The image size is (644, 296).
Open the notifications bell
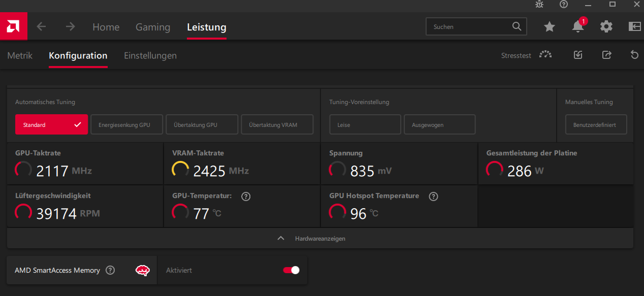[x=578, y=26]
